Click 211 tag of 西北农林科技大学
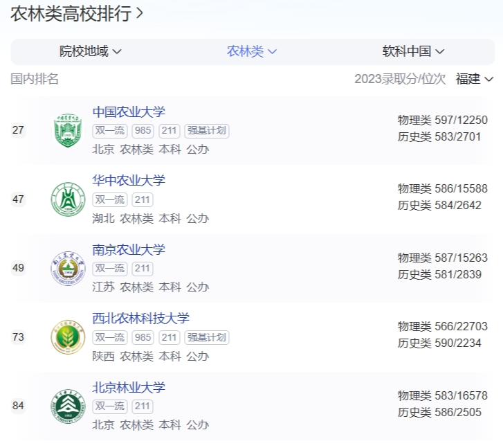This screenshot has height=448, width=503. point(169,337)
